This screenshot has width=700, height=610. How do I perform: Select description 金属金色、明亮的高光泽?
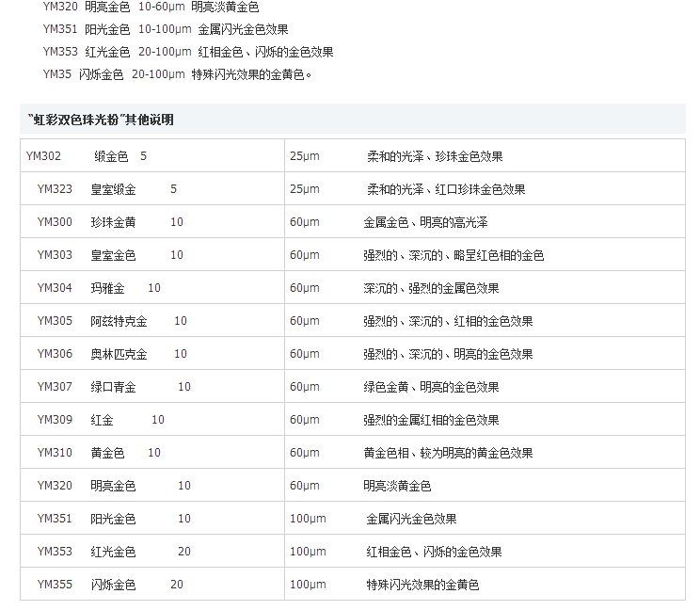pos(425,222)
